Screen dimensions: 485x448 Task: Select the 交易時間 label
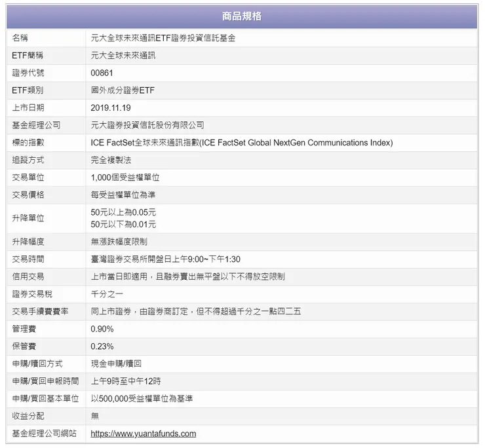click(x=28, y=259)
